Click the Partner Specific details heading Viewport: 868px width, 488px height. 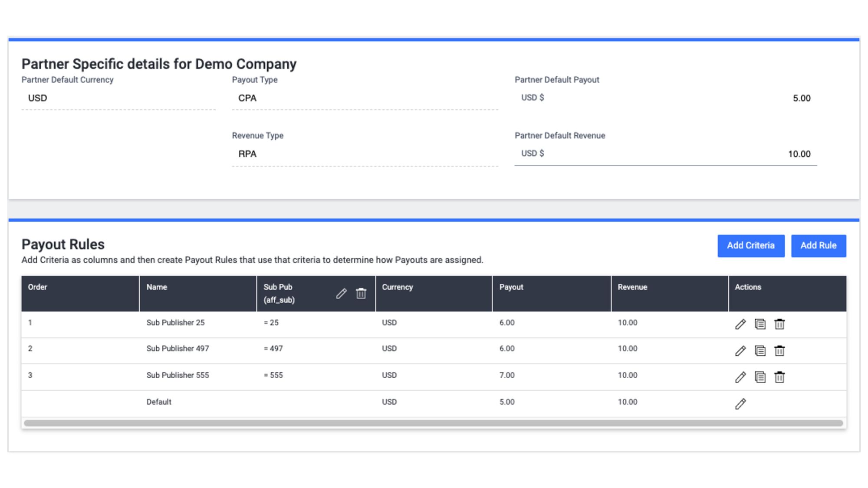tap(159, 64)
